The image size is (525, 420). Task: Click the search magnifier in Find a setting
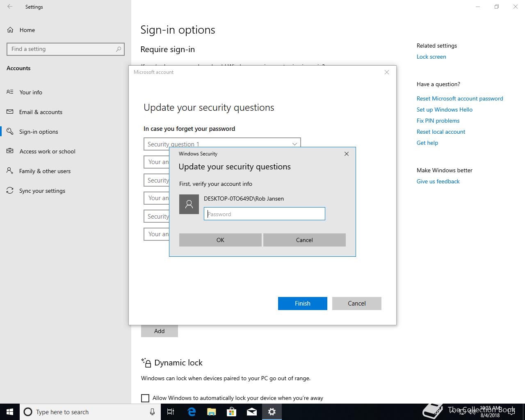point(119,49)
